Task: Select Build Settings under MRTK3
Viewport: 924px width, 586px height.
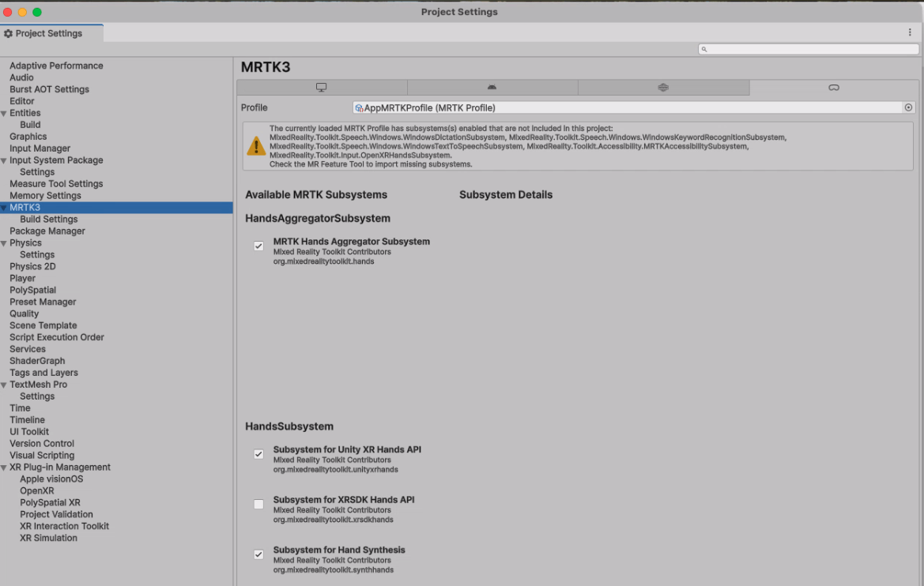Action: click(x=48, y=219)
